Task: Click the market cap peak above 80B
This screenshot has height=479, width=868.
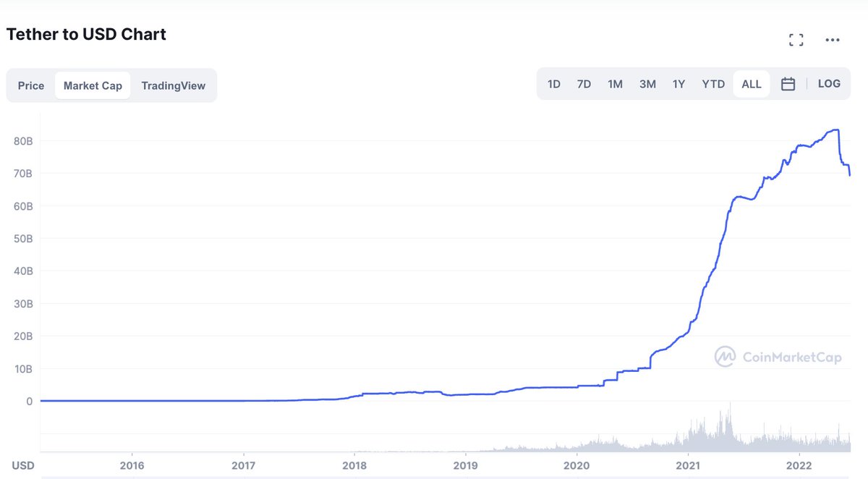Action: [835, 130]
